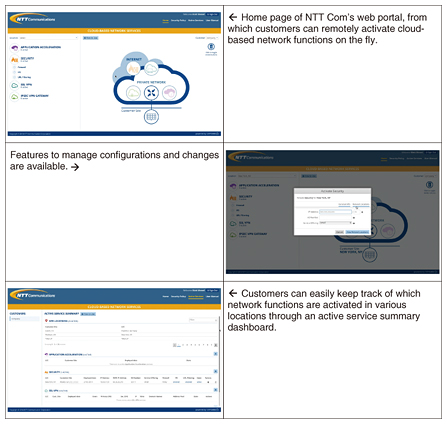
Task: Open Service Offering dropdown in Activate Security dialog
Action: tap(335, 223)
